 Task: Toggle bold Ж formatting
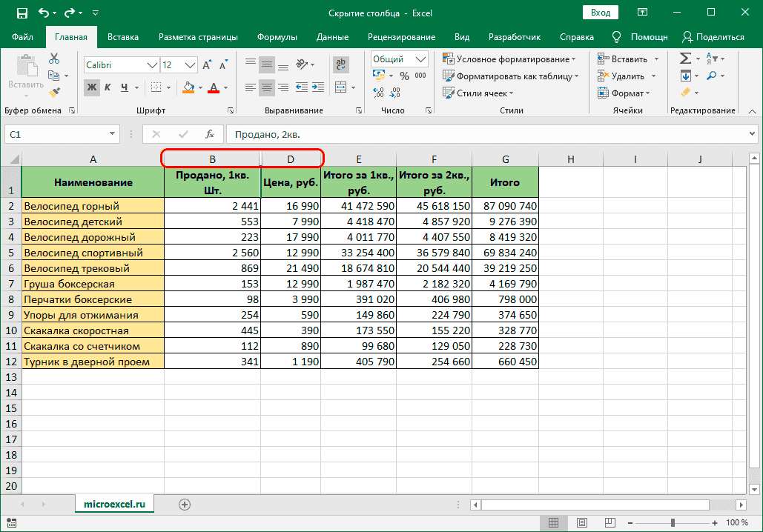click(x=92, y=87)
